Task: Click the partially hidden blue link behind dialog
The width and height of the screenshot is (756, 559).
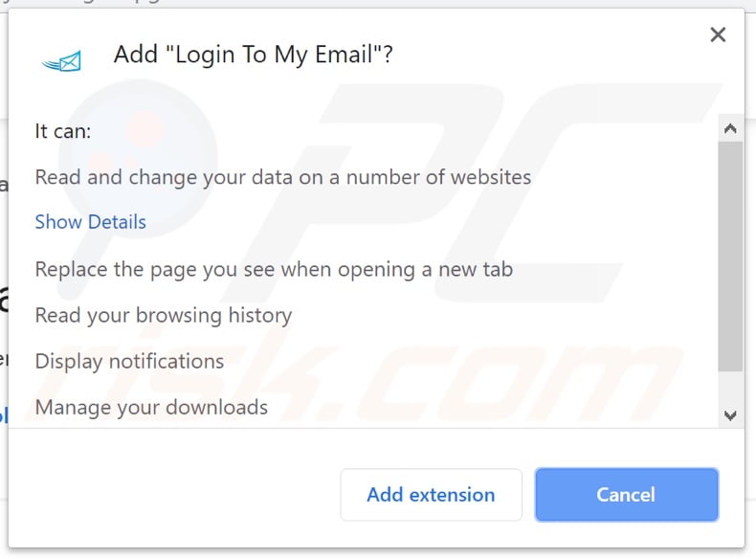Action: (x=4, y=415)
